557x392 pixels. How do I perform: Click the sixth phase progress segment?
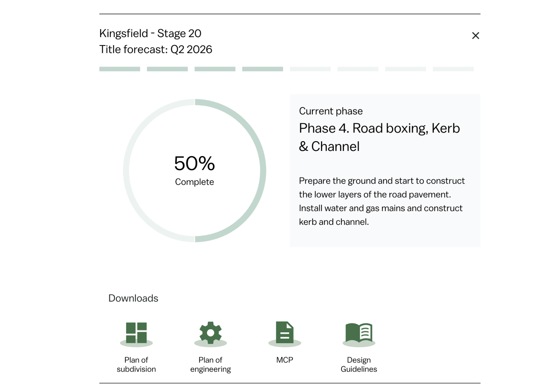coord(357,69)
